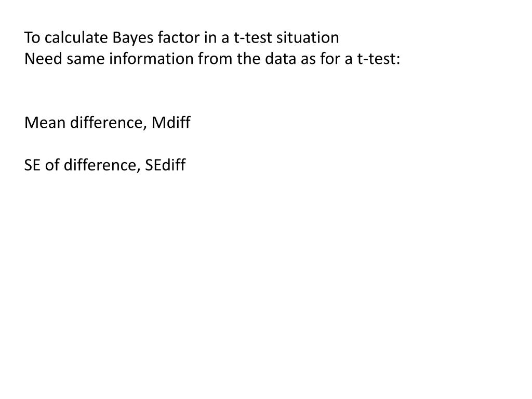Click the word "from" in the second line
The width and height of the screenshot is (532, 399).
(x=215, y=59)
